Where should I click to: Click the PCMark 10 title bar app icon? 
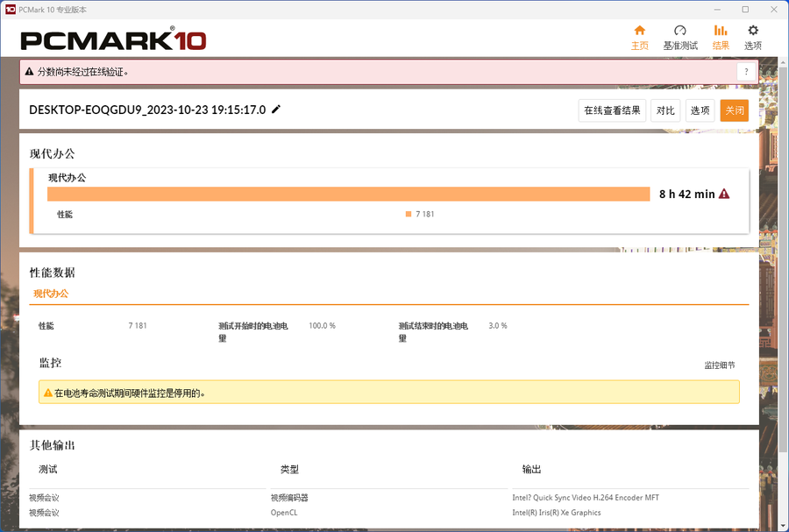click(10, 10)
